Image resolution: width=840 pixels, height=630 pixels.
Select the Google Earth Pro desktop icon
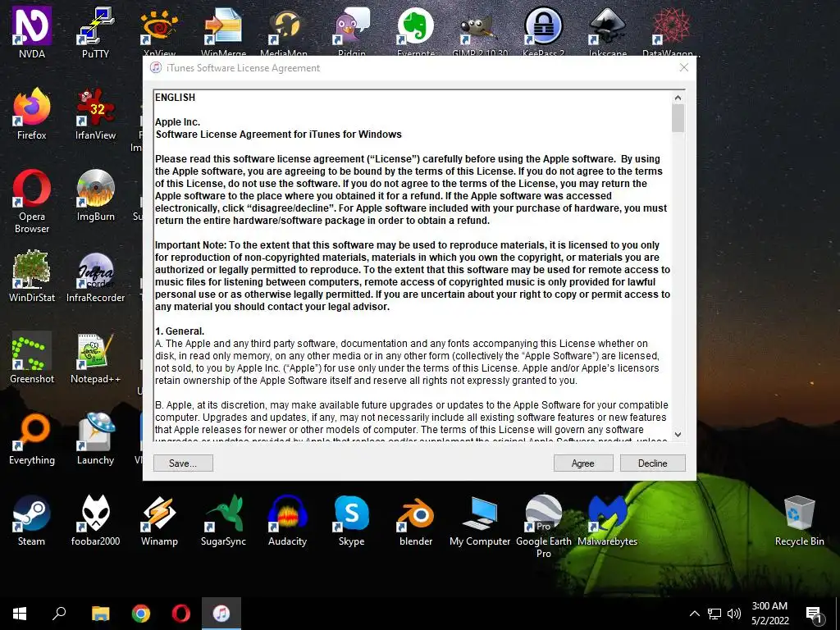[x=543, y=527]
